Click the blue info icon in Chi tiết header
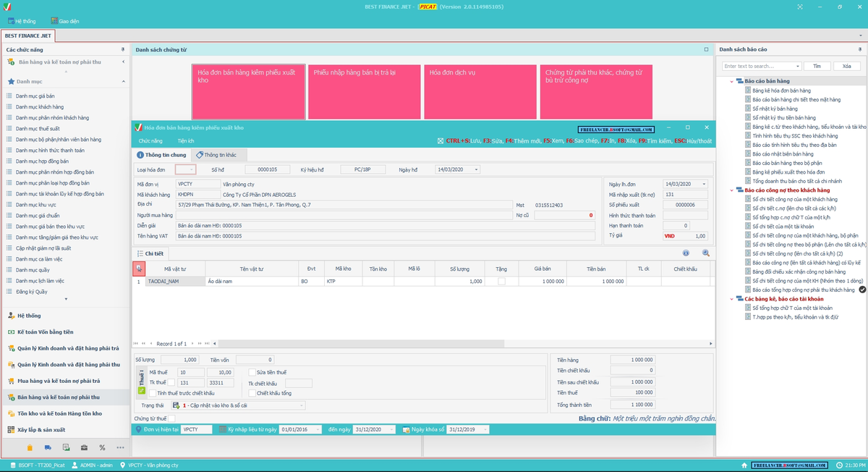Screen dimensions: 868x472 tap(686, 253)
